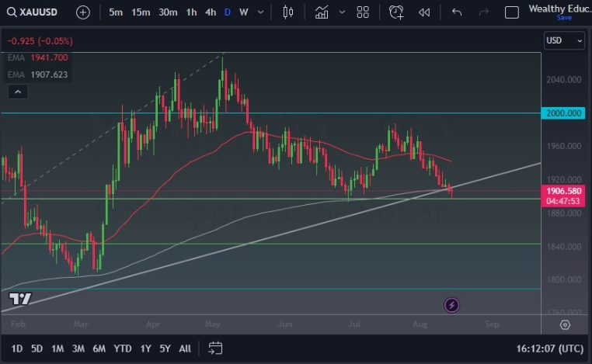This screenshot has width=592, height=364.
Task: Switch to the 4h timeframe
Action: pos(211,12)
